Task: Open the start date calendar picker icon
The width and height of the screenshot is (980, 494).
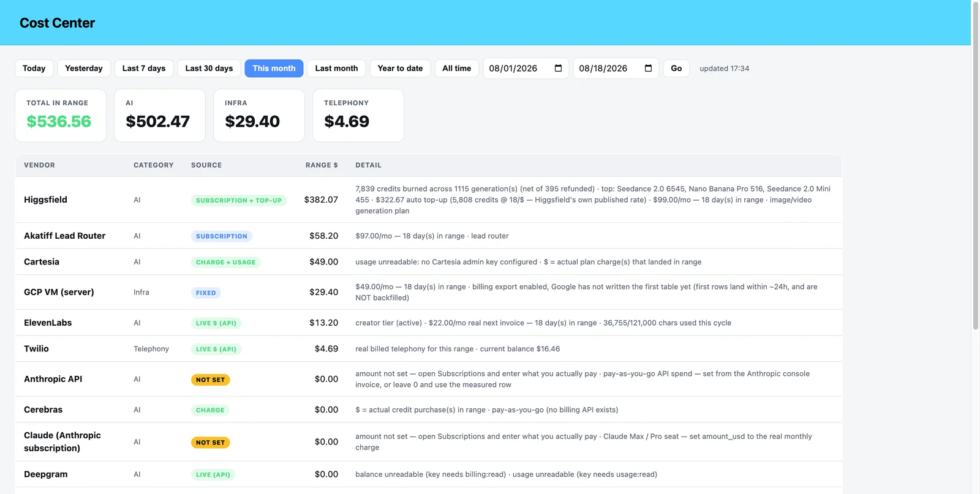Action: pyautogui.click(x=558, y=68)
